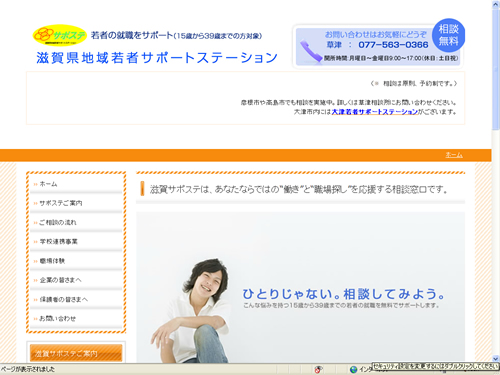
Task: Select 学校連携事業 menu item
Action: pos(58,241)
